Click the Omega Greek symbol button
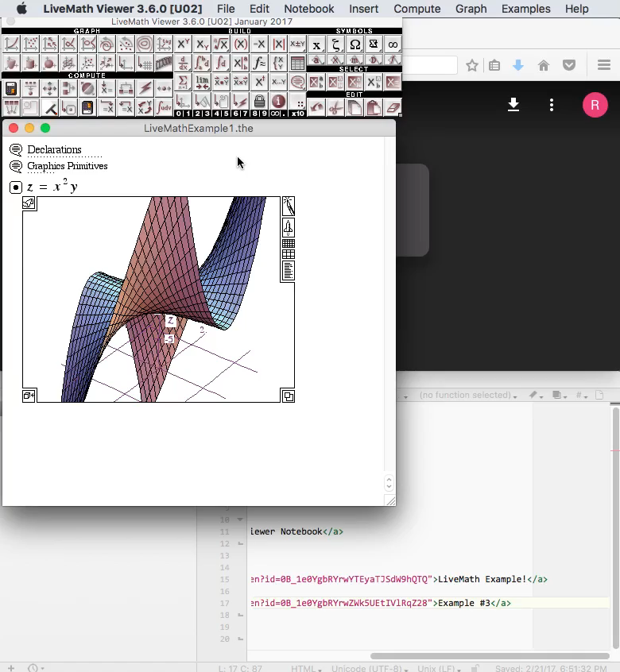620x672 pixels. (355, 44)
